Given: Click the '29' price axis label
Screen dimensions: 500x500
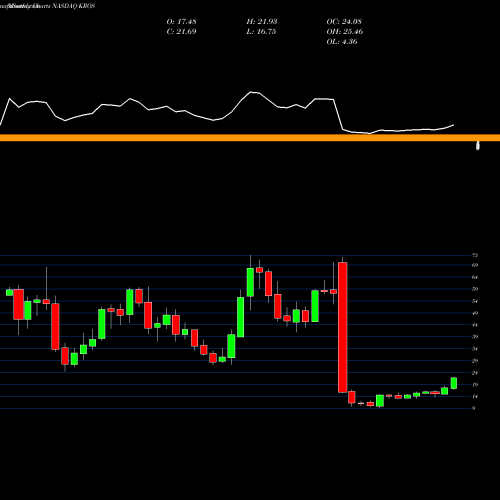Looking at the screenshot, I should tap(475, 361).
